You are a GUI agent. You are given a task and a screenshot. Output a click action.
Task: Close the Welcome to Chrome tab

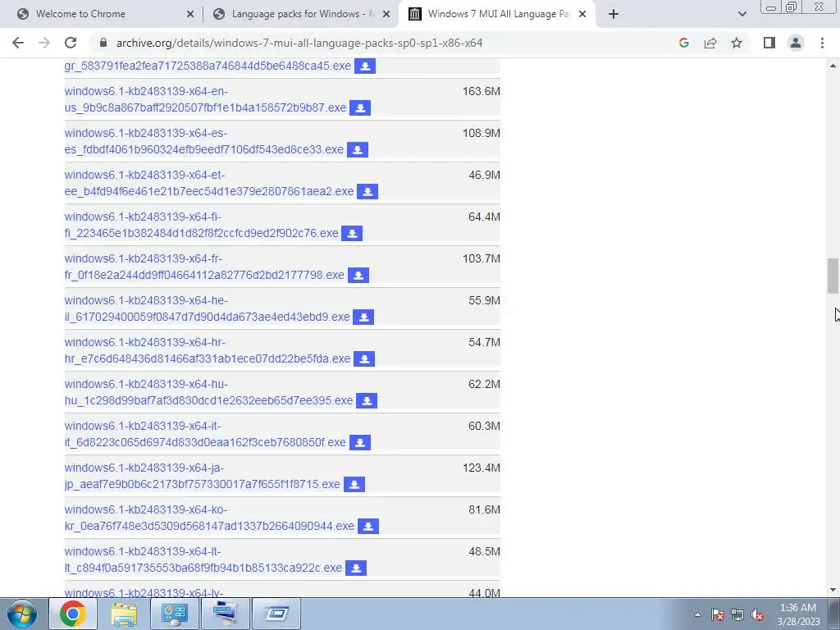click(190, 14)
